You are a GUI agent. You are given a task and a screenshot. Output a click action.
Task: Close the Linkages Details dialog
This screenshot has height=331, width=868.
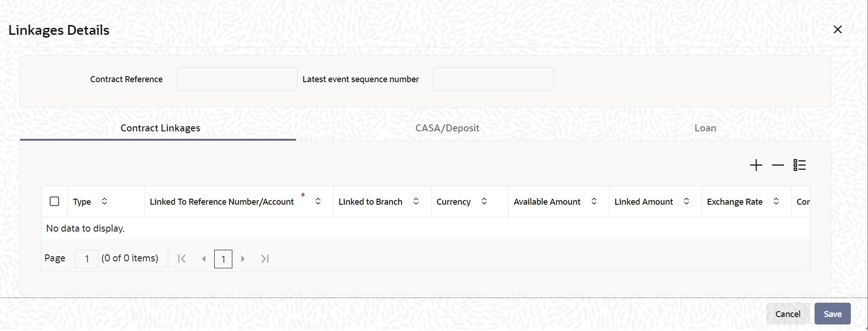coord(838,30)
